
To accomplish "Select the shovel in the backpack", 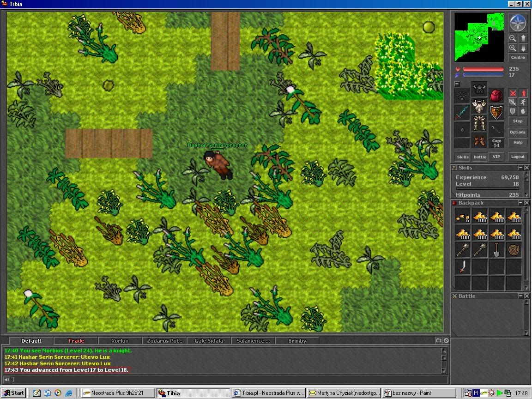I will point(497,250).
